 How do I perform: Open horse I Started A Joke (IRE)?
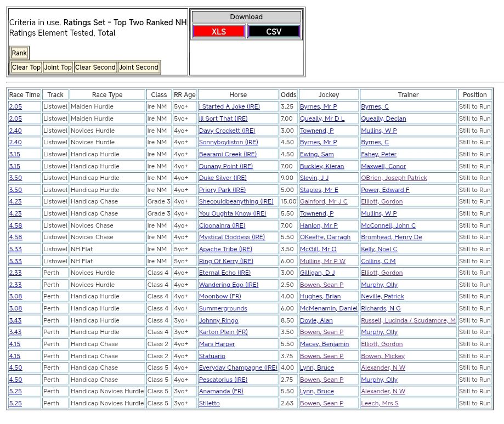click(229, 107)
